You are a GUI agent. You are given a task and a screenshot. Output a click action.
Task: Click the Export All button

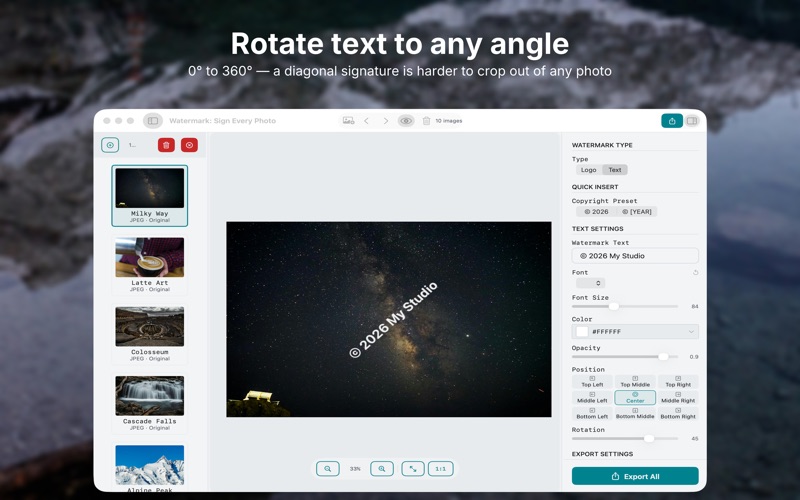click(x=635, y=476)
